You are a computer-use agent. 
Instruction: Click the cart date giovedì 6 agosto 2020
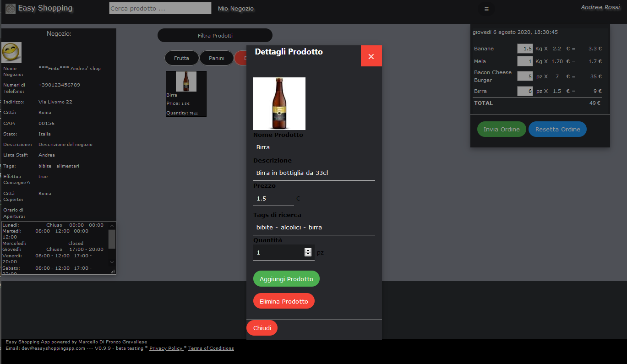(x=515, y=32)
